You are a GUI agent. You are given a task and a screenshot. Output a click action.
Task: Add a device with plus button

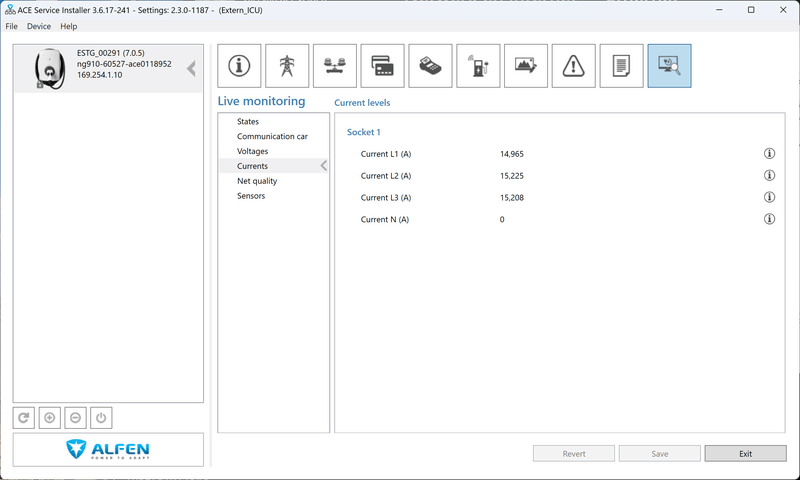[49, 418]
